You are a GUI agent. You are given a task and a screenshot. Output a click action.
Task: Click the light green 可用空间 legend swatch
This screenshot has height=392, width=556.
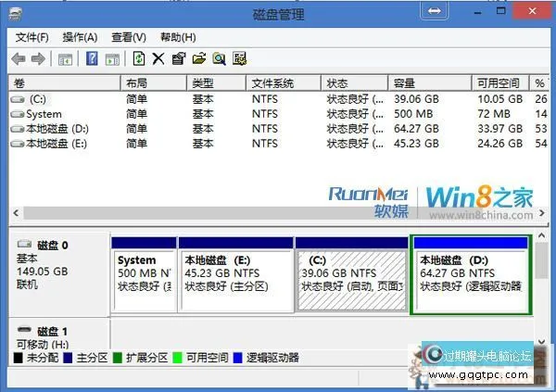pos(177,358)
